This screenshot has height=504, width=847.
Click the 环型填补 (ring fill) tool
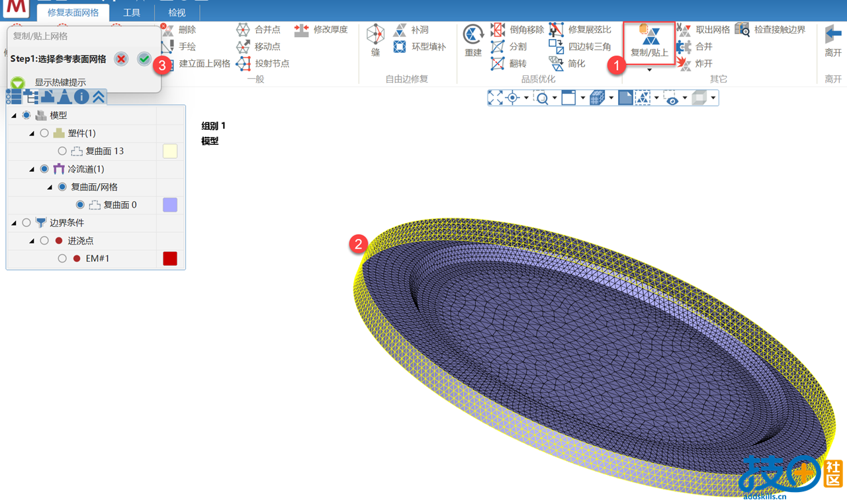coord(420,47)
